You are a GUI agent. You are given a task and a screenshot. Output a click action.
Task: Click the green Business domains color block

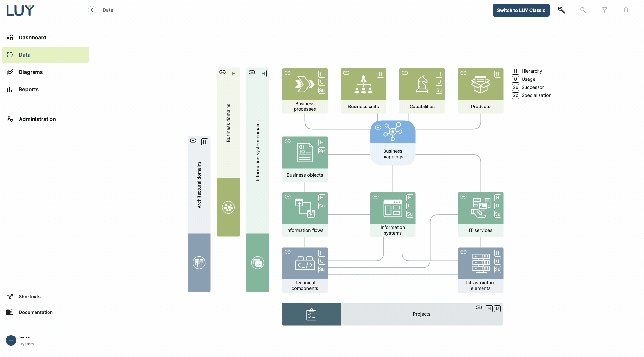tap(228, 207)
